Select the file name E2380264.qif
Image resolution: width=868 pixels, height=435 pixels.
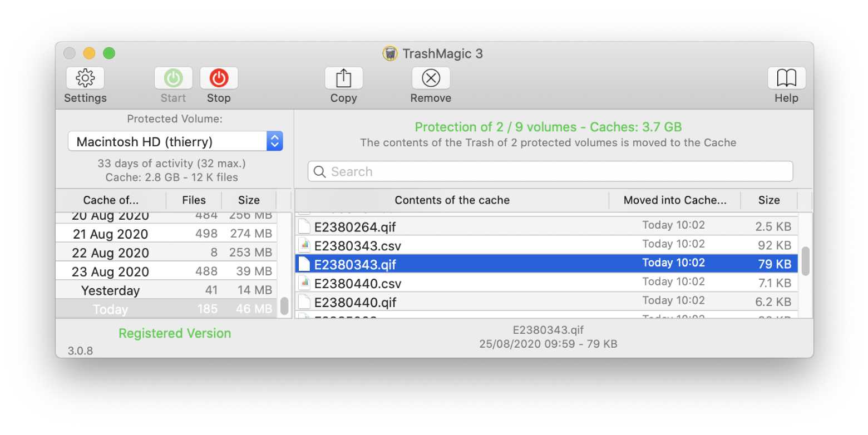coord(355,227)
